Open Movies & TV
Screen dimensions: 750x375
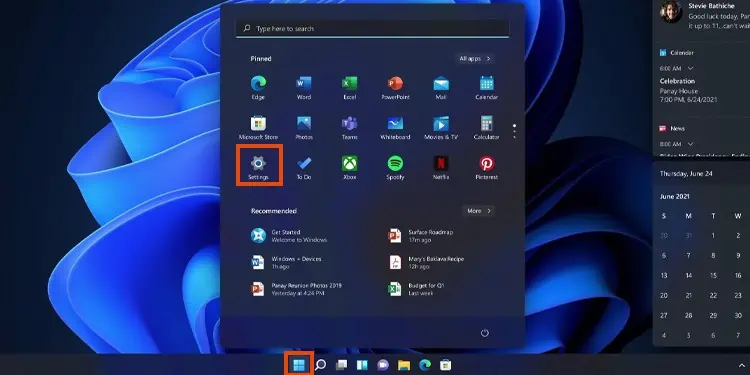coord(441,128)
